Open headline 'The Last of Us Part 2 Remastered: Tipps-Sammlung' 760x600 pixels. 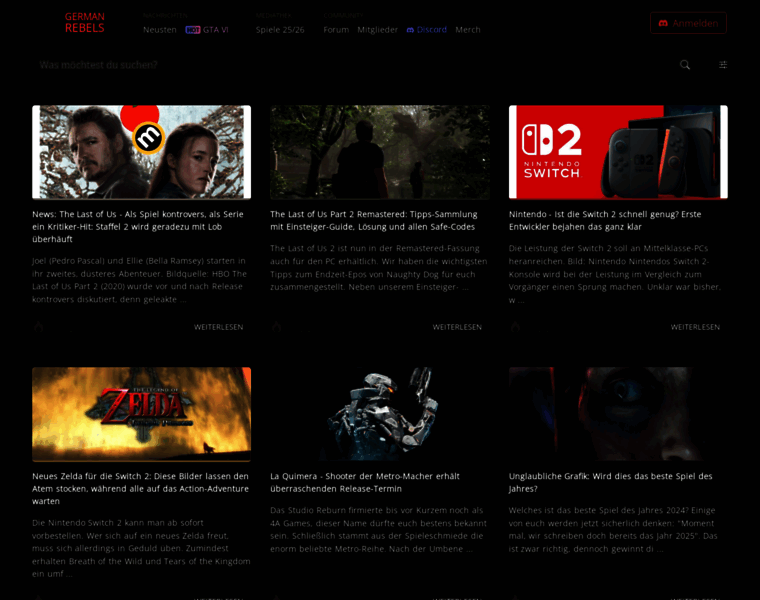(x=374, y=221)
